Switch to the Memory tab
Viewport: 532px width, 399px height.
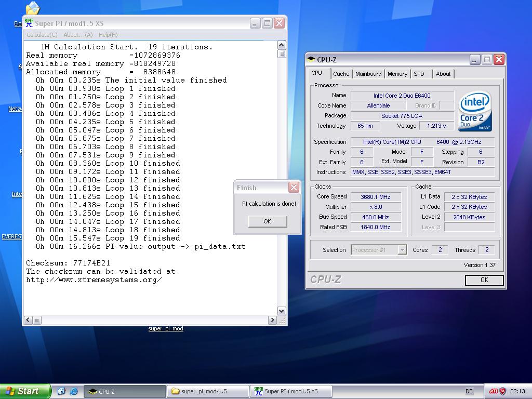[397, 74]
